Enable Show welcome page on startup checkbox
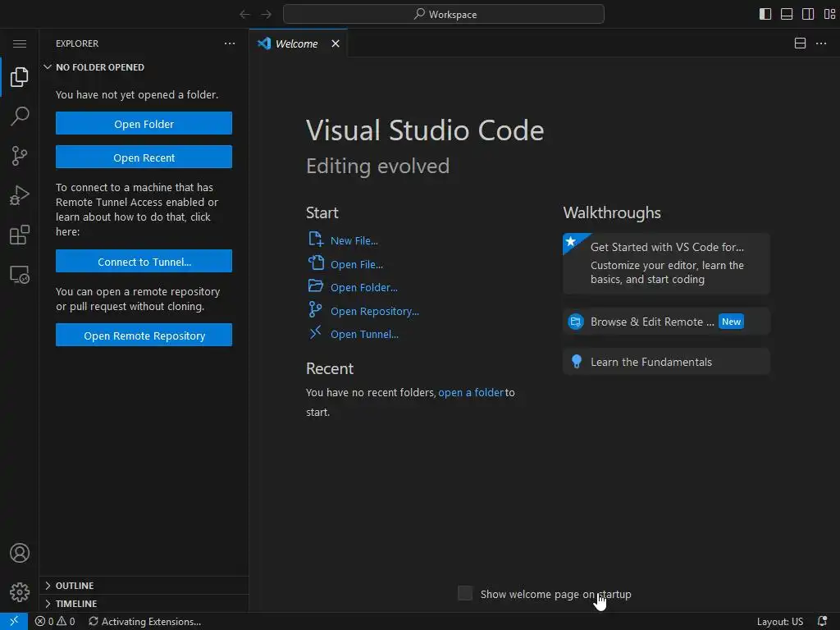 (465, 593)
